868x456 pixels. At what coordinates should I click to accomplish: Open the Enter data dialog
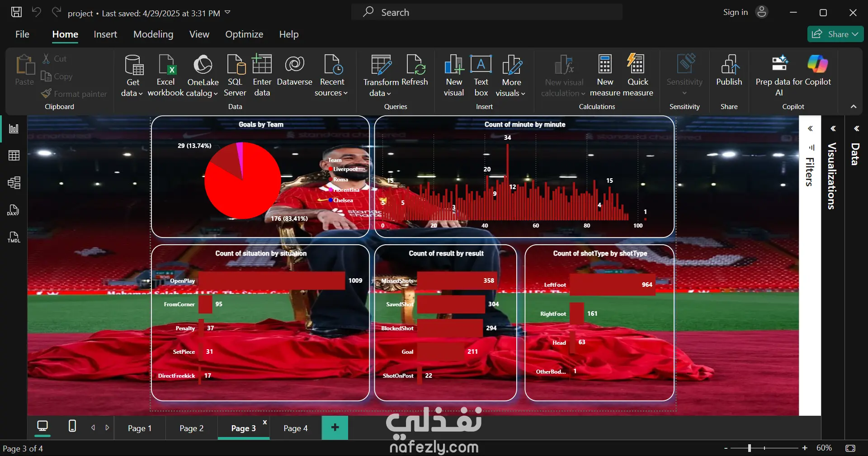(262, 76)
